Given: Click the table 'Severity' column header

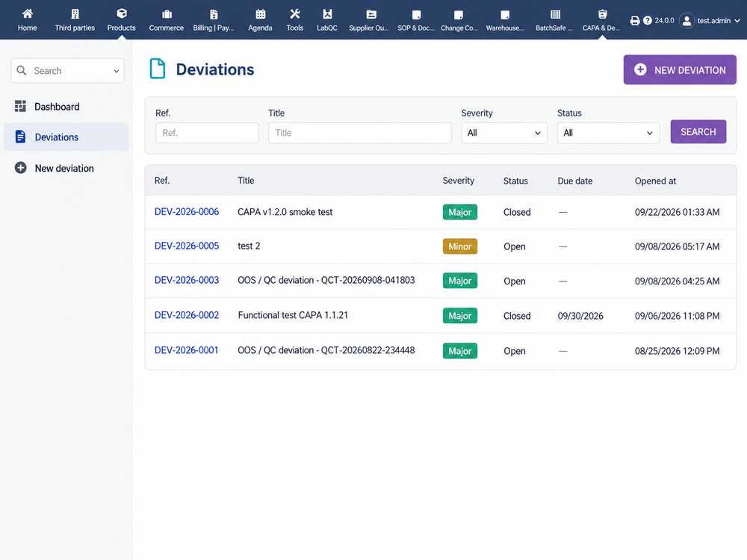Looking at the screenshot, I should tap(459, 181).
